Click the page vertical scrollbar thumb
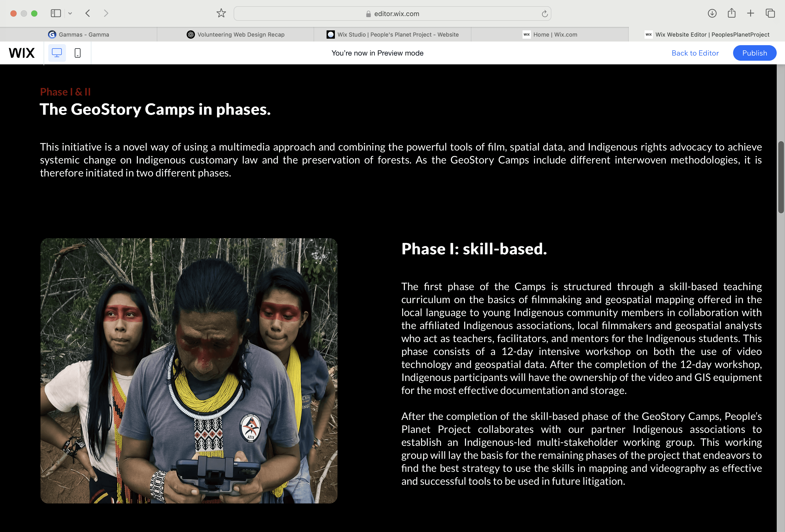This screenshot has width=785, height=532. [x=781, y=177]
